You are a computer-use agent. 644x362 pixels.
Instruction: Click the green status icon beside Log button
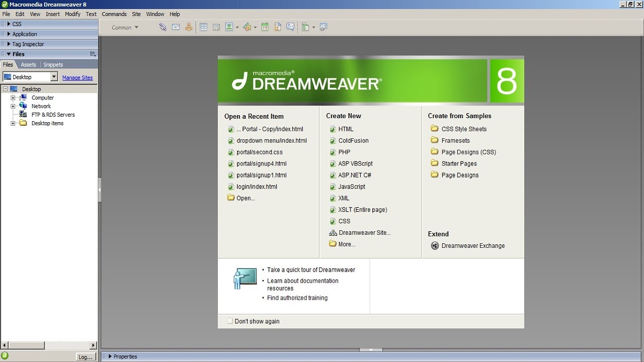[5, 356]
